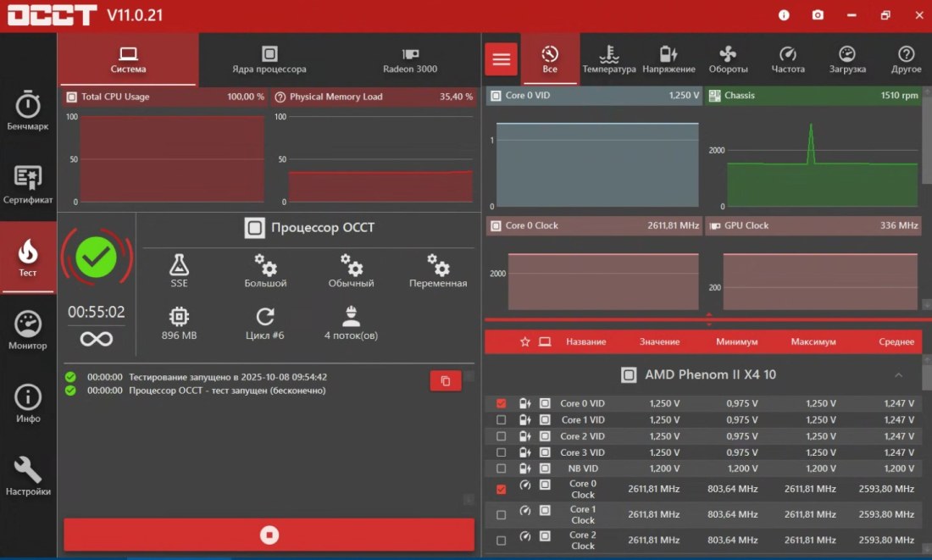
Task: Open the Monitor section in sidebar
Action: 28,330
